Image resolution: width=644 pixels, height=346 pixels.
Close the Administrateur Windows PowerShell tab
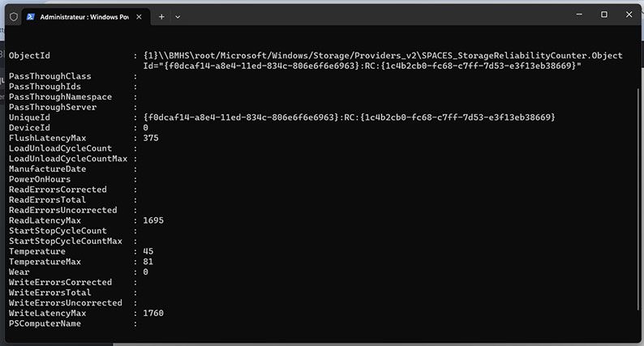(x=139, y=17)
